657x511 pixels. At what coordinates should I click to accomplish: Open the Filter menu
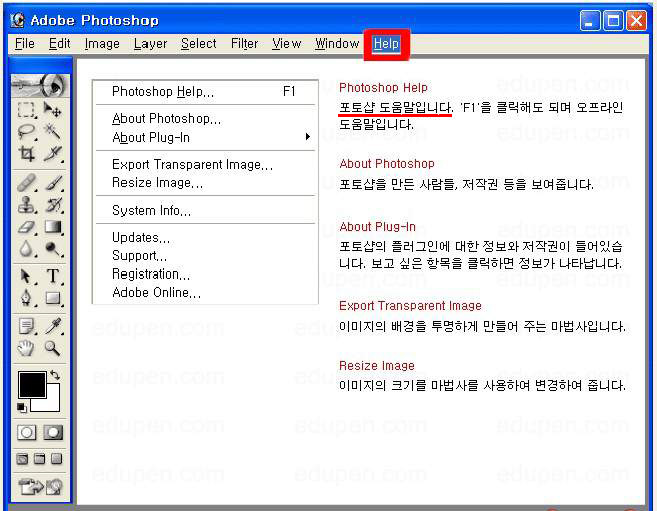244,44
